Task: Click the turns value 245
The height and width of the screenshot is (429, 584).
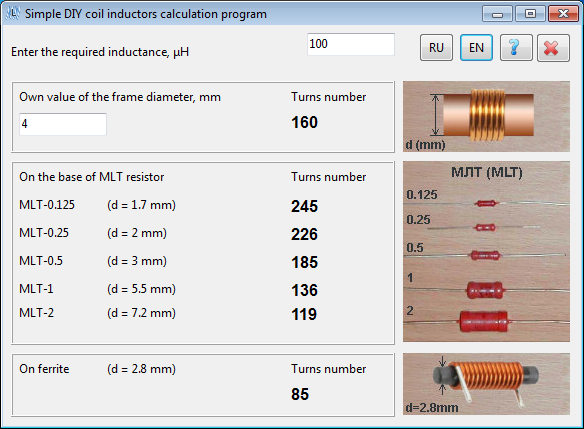Action: click(304, 206)
